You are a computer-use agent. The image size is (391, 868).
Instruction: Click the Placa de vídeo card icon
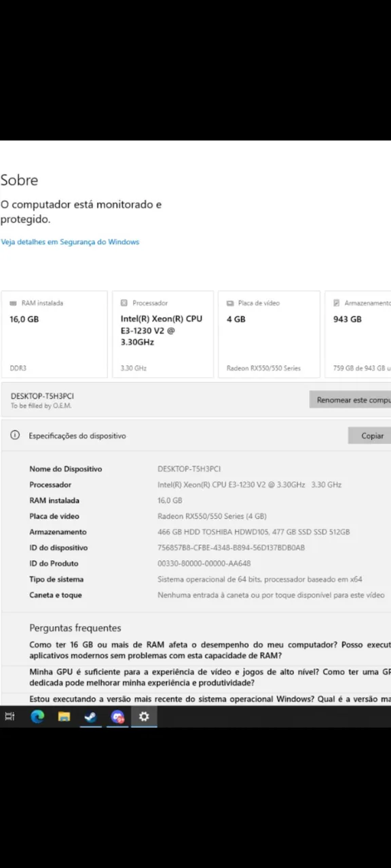(x=230, y=303)
